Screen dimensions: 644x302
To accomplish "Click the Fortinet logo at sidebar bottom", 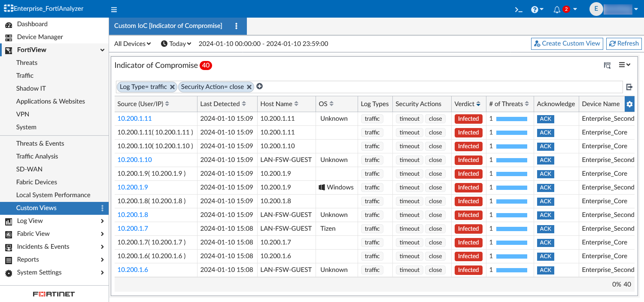I will [x=53, y=294].
